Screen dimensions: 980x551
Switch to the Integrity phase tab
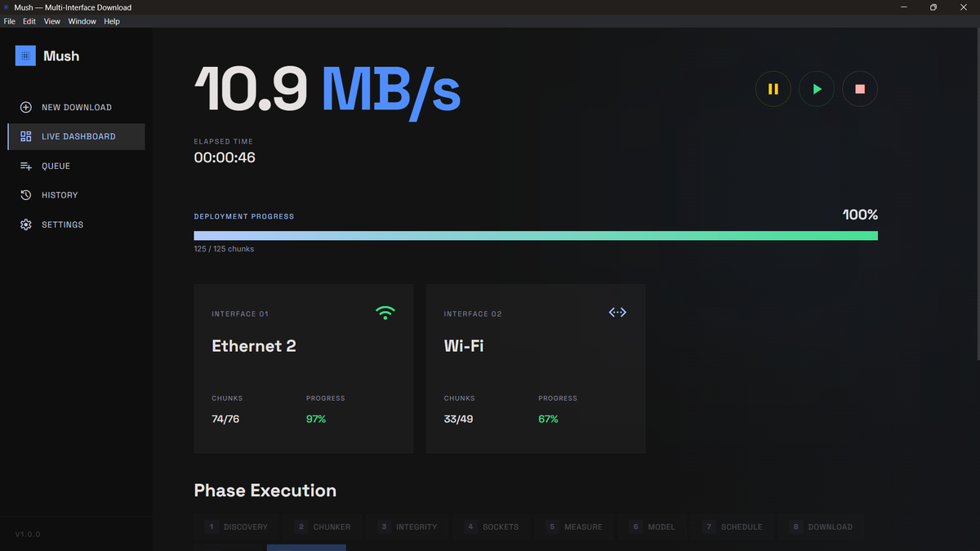click(408, 527)
